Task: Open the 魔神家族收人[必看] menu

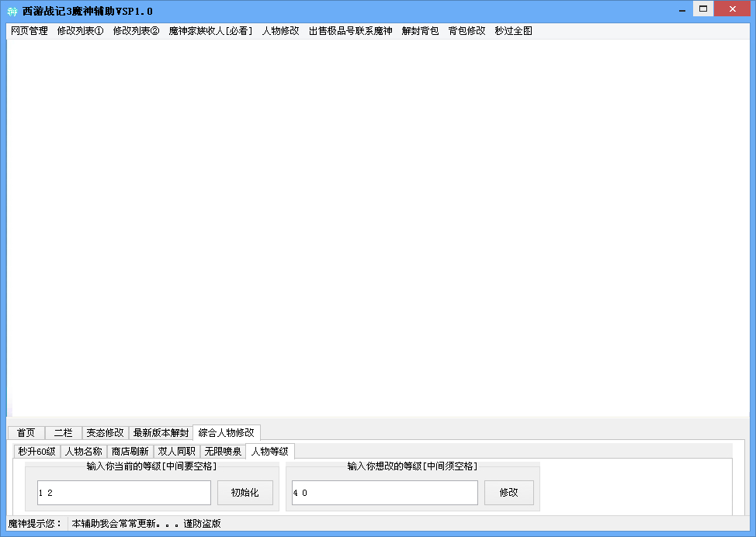Action: tap(210, 31)
